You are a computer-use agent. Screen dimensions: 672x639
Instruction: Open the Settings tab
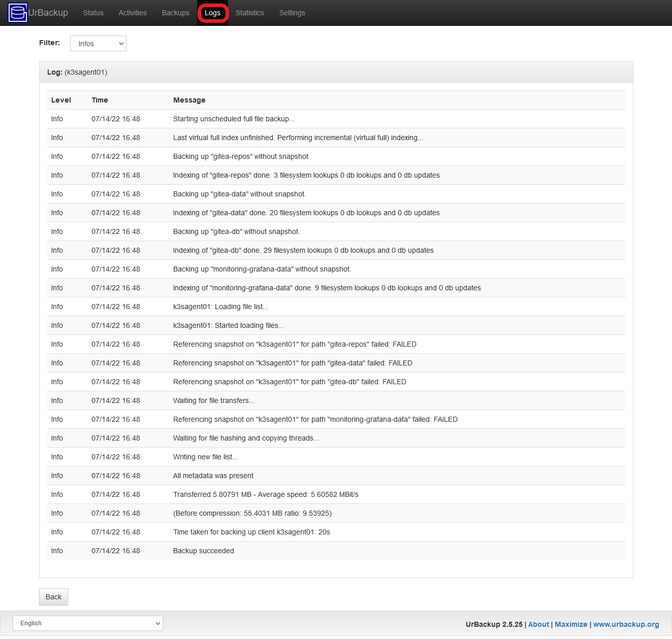292,13
